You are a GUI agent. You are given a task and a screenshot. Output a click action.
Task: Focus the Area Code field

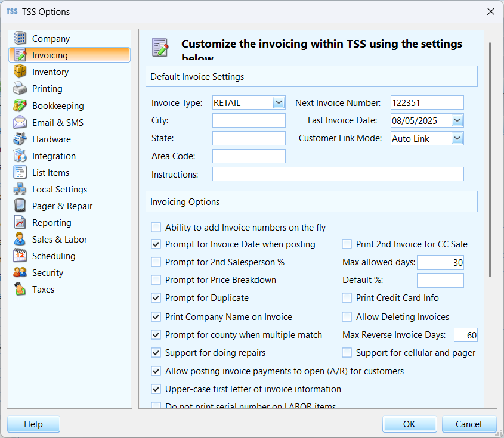click(249, 156)
